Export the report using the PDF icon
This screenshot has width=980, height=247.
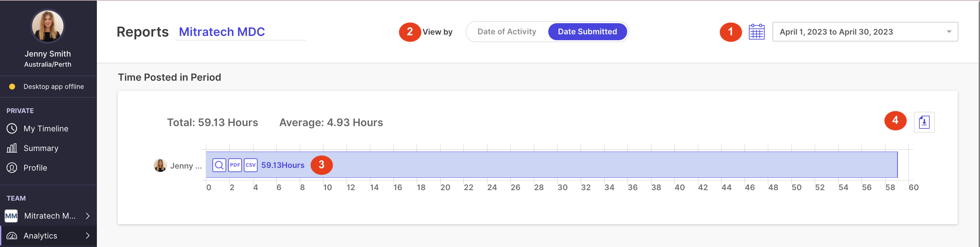(x=235, y=165)
